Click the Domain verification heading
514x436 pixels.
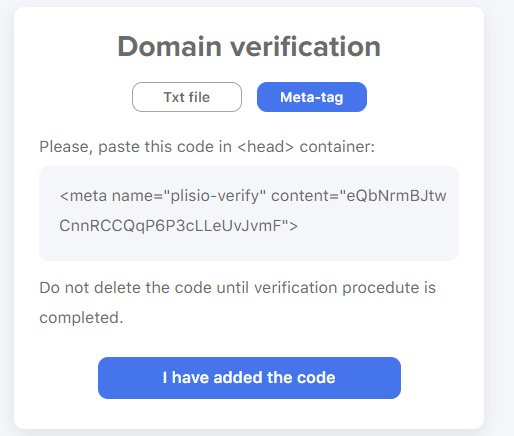249,47
